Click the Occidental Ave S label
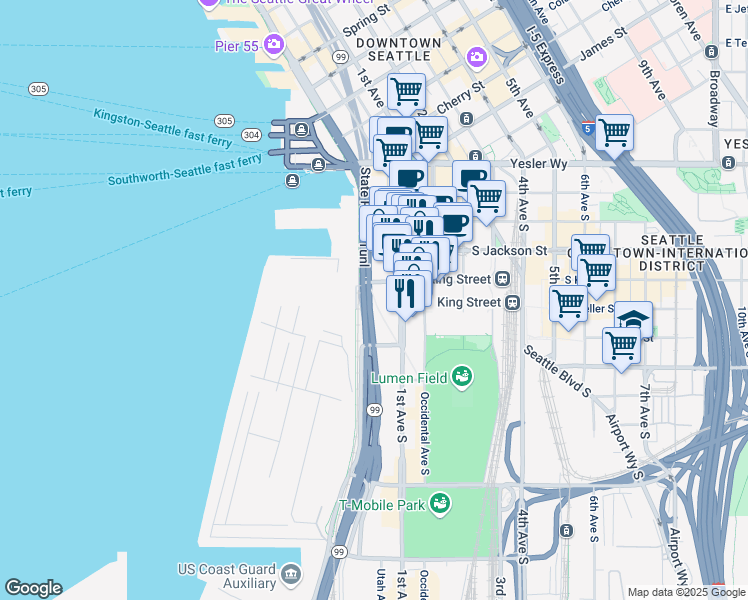 [425, 434]
